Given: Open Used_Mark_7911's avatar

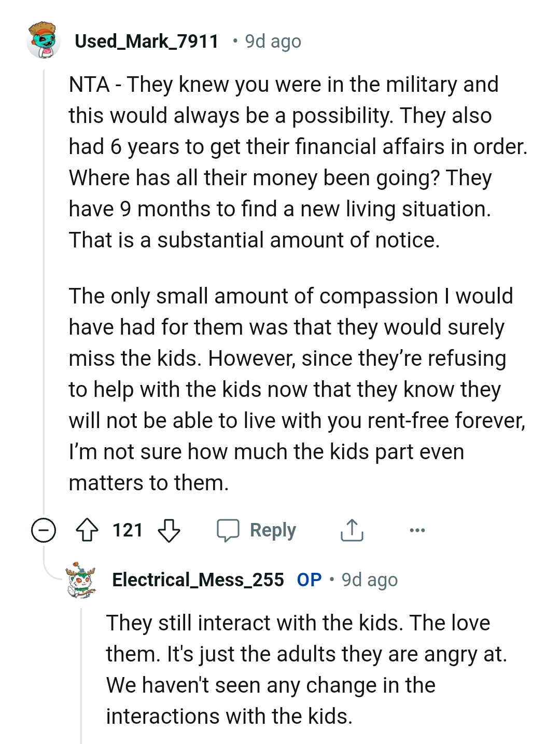Looking at the screenshot, I should click(x=44, y=40).
